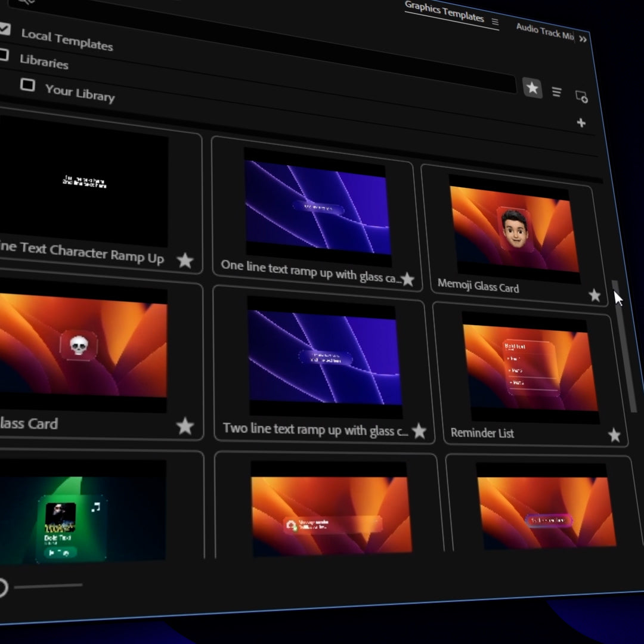The width and height of the screenshot is (644, 644).
Task: Select Two line text ramp up thumbnail
Action: coord(324,357)
